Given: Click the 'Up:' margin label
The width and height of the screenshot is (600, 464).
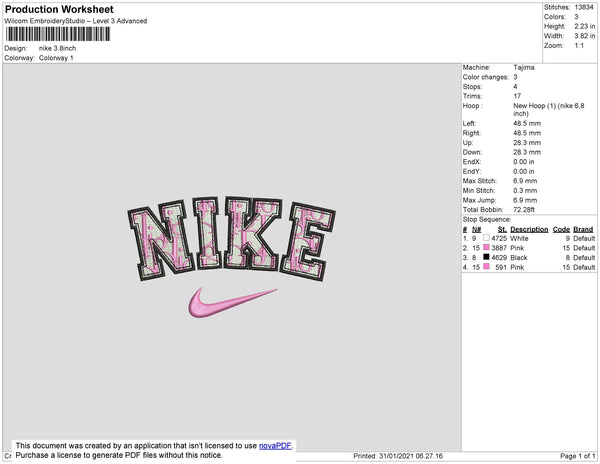Looking at the screenshot, I should (x=468, y=143).
